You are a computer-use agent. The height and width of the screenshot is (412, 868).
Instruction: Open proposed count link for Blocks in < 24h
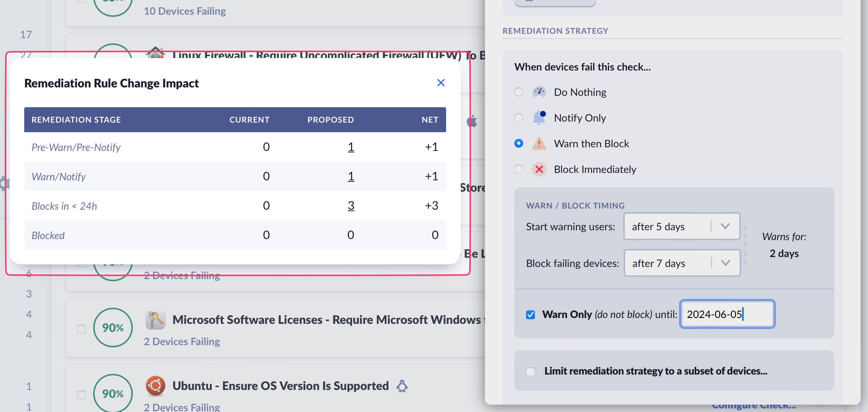[351, 206]
